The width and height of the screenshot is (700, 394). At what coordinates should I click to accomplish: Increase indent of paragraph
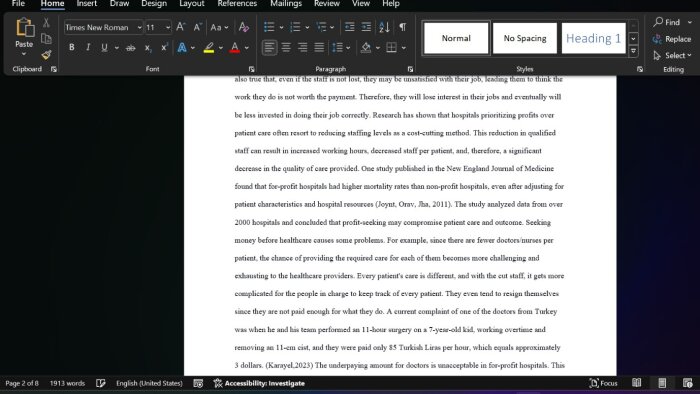[366, 27]
